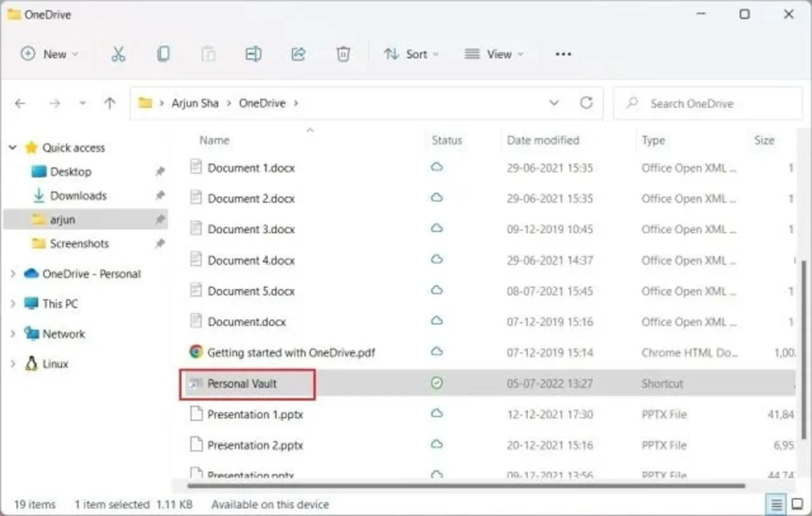Sort by the Type column header

tap(653, 140)
